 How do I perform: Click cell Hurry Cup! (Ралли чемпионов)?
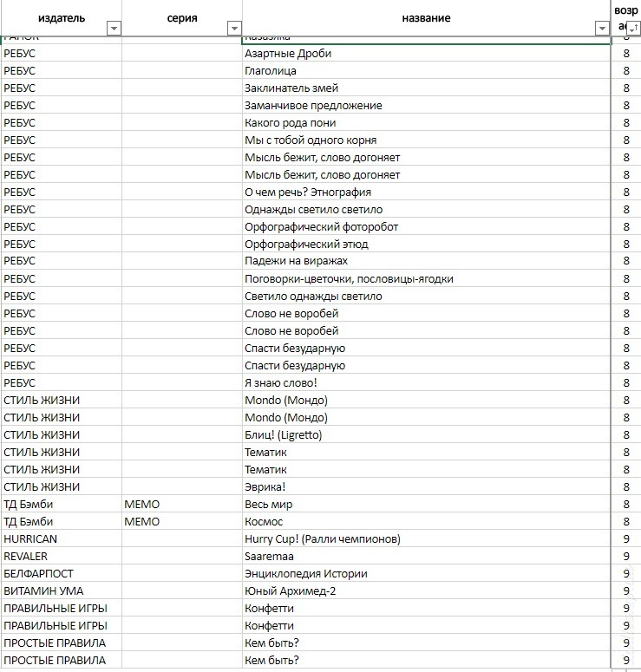pos(426,539)
